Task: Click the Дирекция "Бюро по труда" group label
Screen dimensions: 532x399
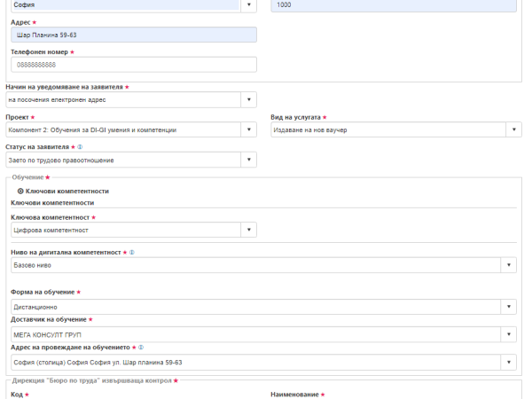Action: [91, 380]
